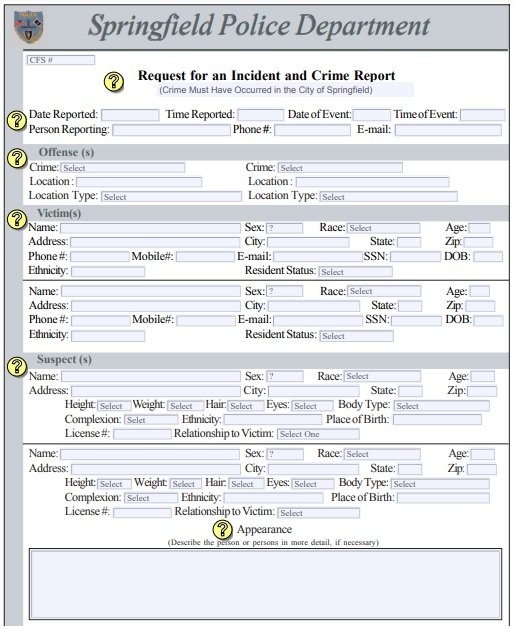Screen dimensions: 515x629
Task: Click the help icon beside Date Reported
Action: point(17,120)
